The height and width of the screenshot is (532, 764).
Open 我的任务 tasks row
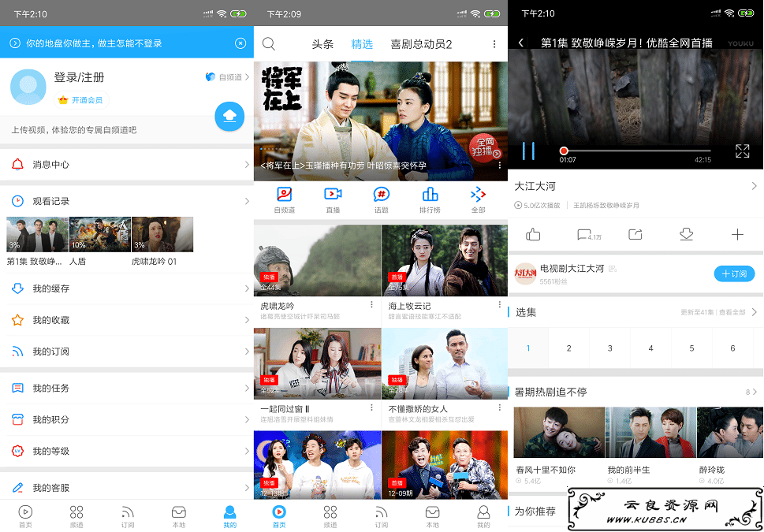click(127, 389)
